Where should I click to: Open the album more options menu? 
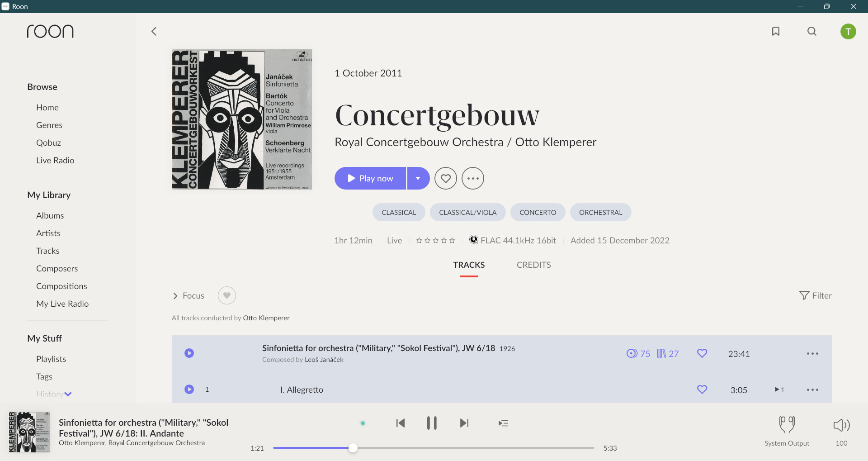[x=473, y=178]
